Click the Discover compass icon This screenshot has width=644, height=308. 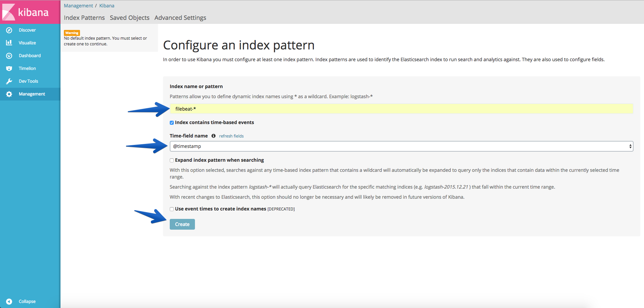pyautogui.click(x=9, y=30)
